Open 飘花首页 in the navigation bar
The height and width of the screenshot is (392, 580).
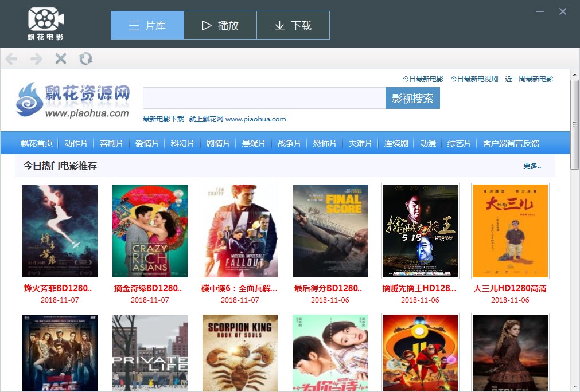pyautogui.click(x=37, y=143)
